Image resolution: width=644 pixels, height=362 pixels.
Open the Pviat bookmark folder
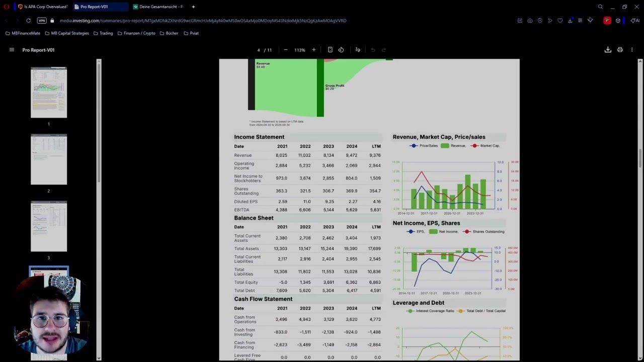[x=191, y=33]
